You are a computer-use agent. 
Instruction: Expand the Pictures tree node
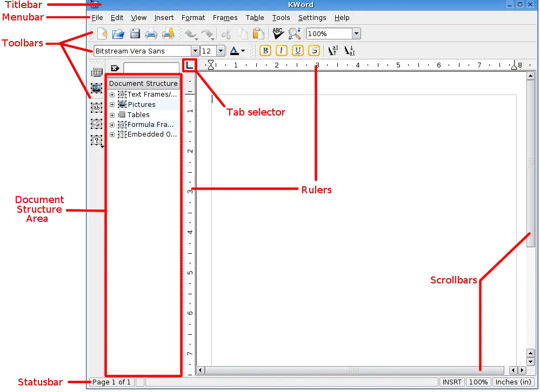[x=112, y=105]
